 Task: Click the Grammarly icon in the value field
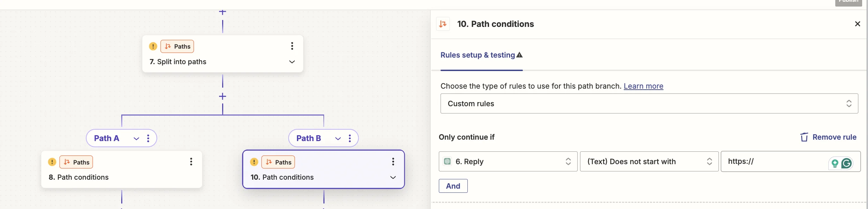pyautogui.click(x=846, y=163)
